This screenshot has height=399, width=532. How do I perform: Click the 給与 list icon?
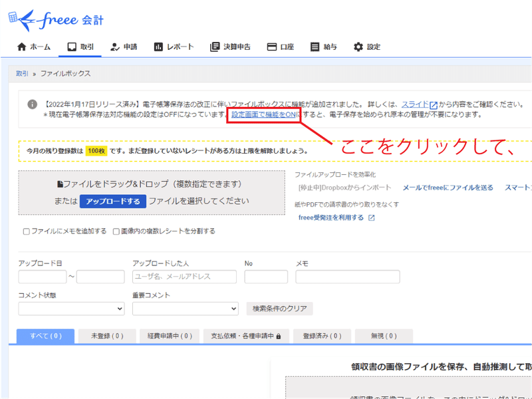[x=315, y=47]
